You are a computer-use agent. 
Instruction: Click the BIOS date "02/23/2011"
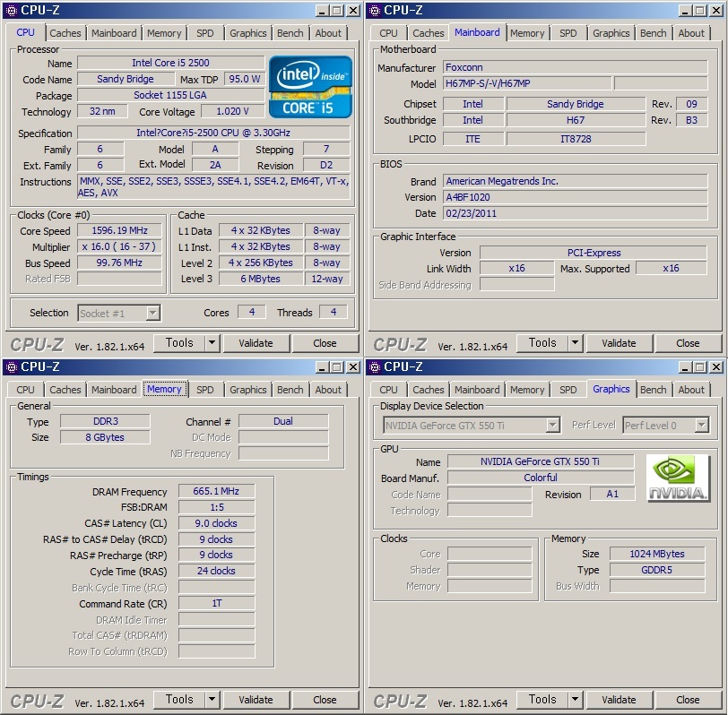pyautogui.click(x=575, y=213)
